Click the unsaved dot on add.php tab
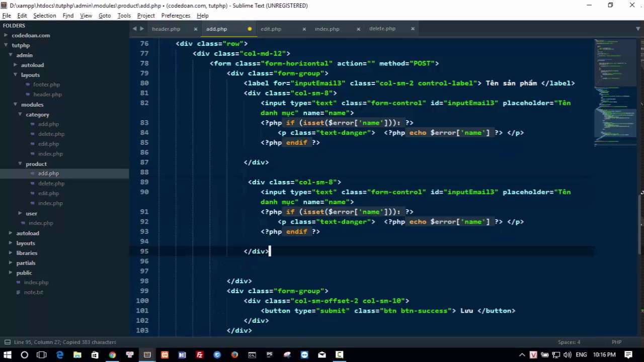This screenshot has height=362, width=644. [x=250, y=29]
